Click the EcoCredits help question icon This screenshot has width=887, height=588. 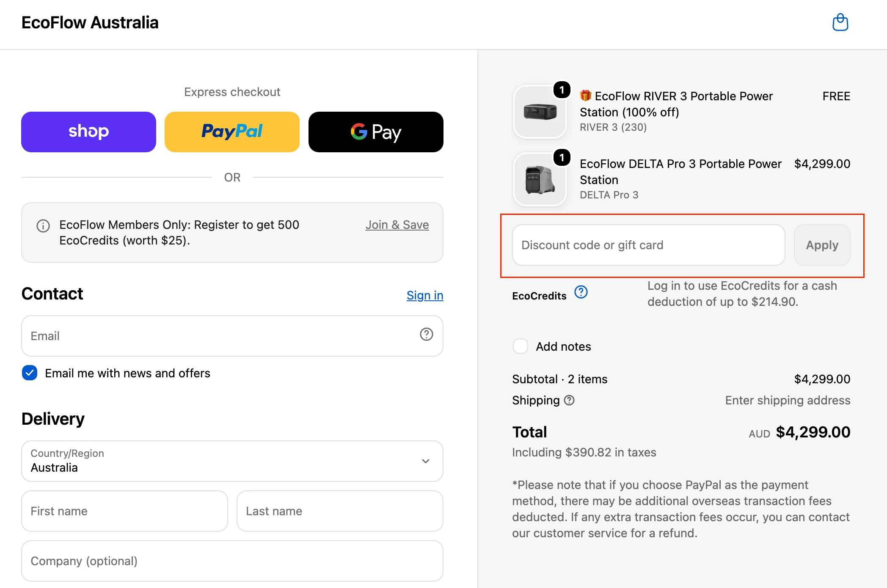(581, 292)
